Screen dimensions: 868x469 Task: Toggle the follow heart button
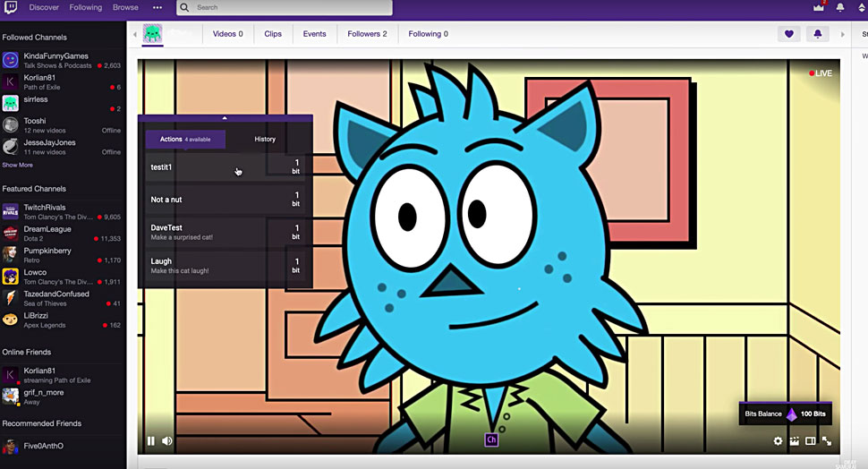point(789,34)
